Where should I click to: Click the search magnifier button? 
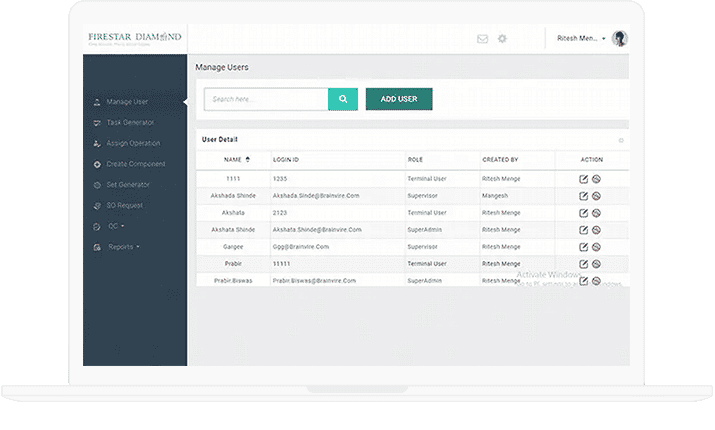[343, 99]
